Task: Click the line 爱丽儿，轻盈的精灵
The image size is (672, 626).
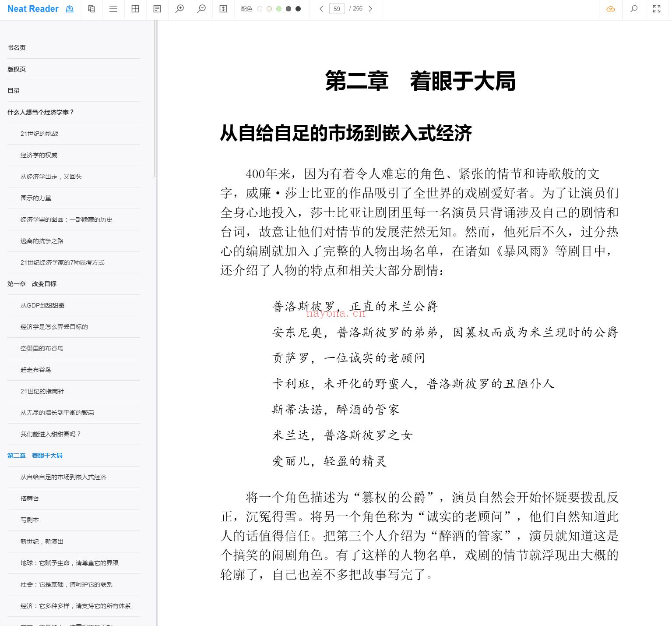Action: coord(329,461)
